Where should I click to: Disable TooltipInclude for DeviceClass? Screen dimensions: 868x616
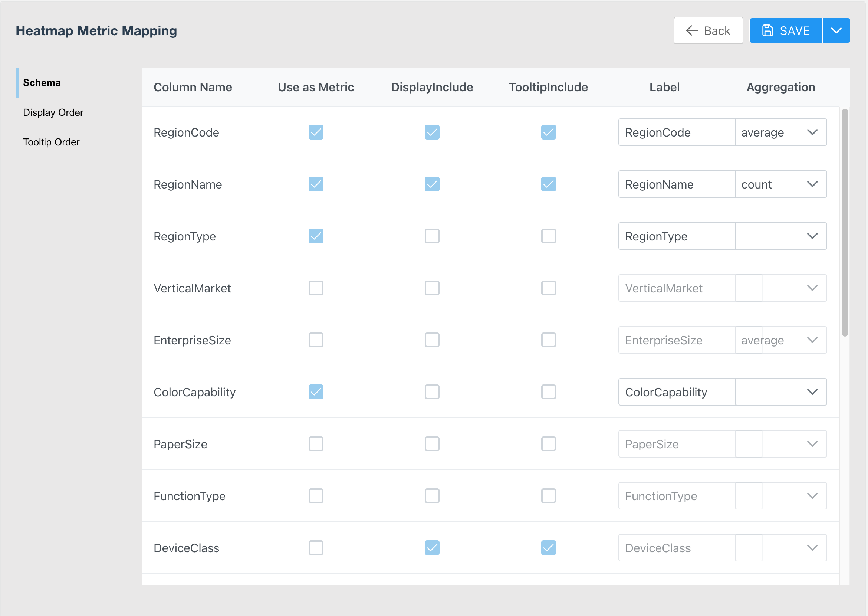pos(548,548)
